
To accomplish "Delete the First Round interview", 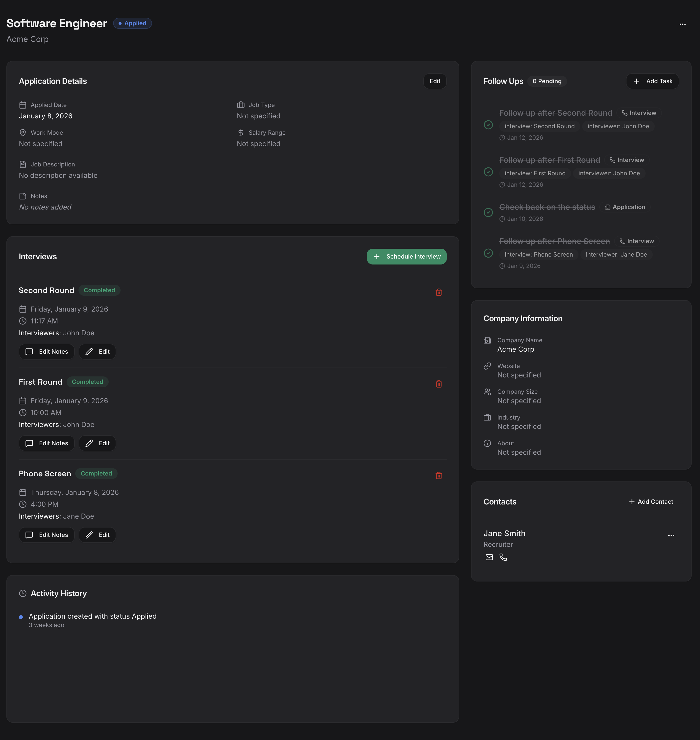I will [x=439, y=384].
